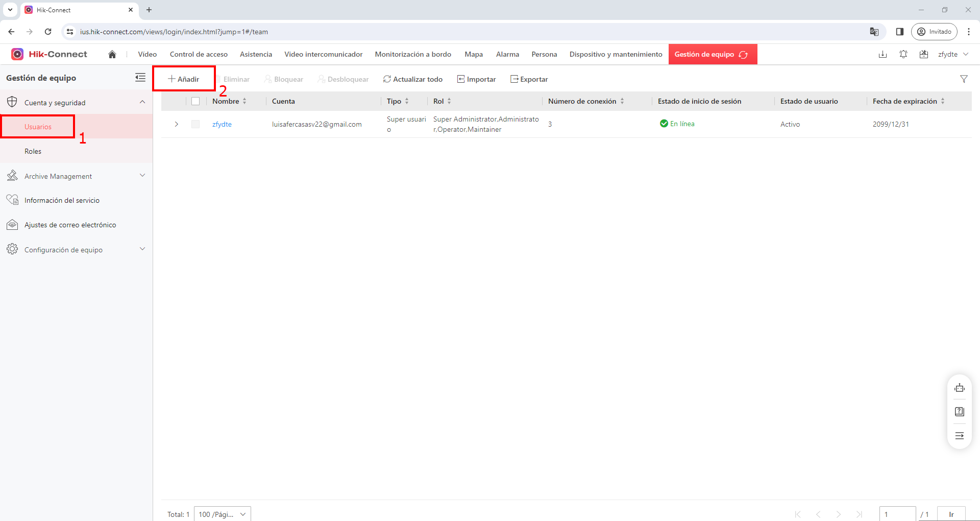Image resolution: width=980 pixels, height=521 pixels.
Task: Click the filter funnel icon
Action: (x=964, y=79)
